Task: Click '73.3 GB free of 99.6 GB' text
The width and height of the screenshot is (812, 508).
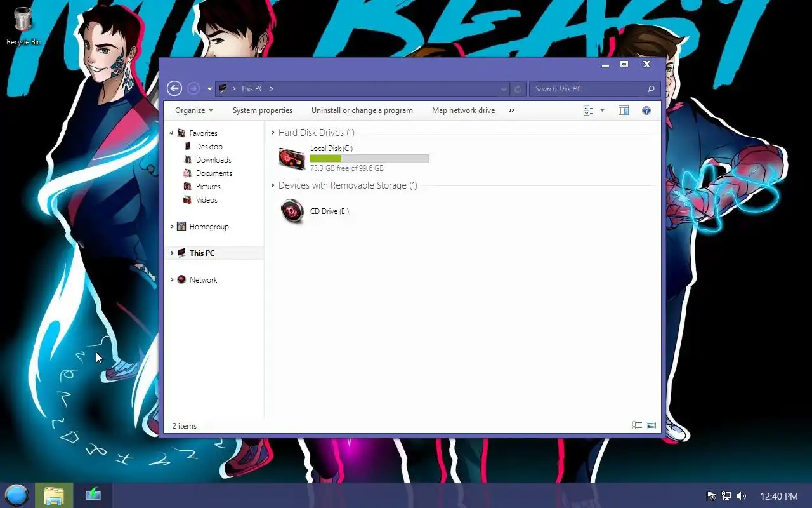Action: pos(346,168)
